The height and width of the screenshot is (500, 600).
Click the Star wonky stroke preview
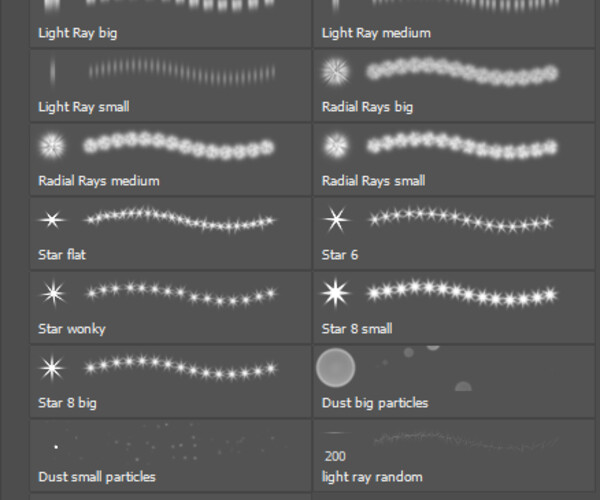point(180,295)
